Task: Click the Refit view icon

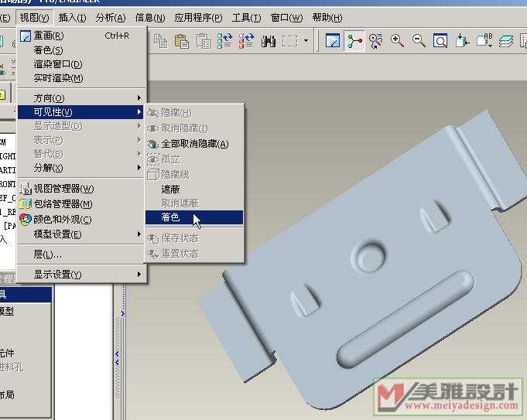Action: click(x=440, y=41)
